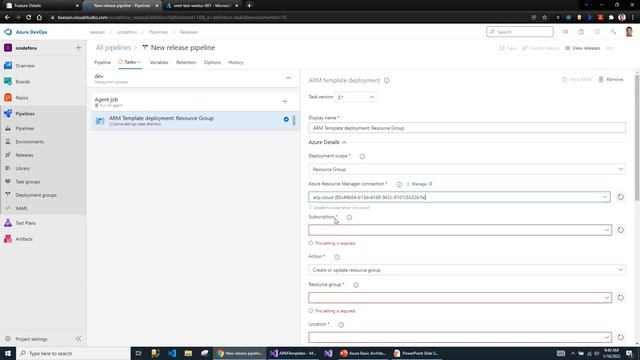Open File Explorer from the taskbar
Screen dimensions: 640x360
pos(188,353)
